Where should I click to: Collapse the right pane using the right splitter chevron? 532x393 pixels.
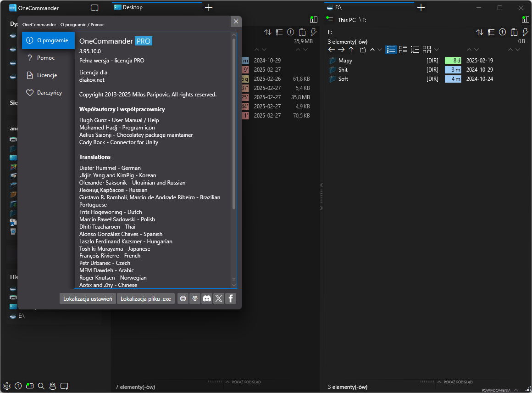tap(321, 208)
